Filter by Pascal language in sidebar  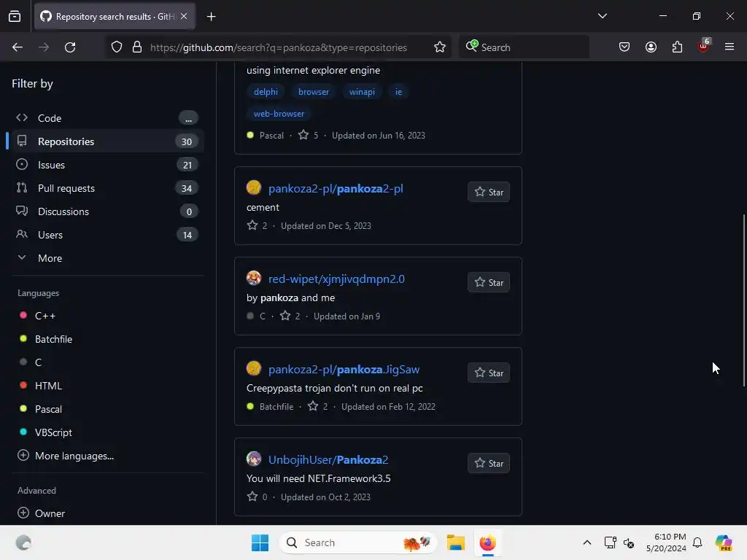click(48, 409)
